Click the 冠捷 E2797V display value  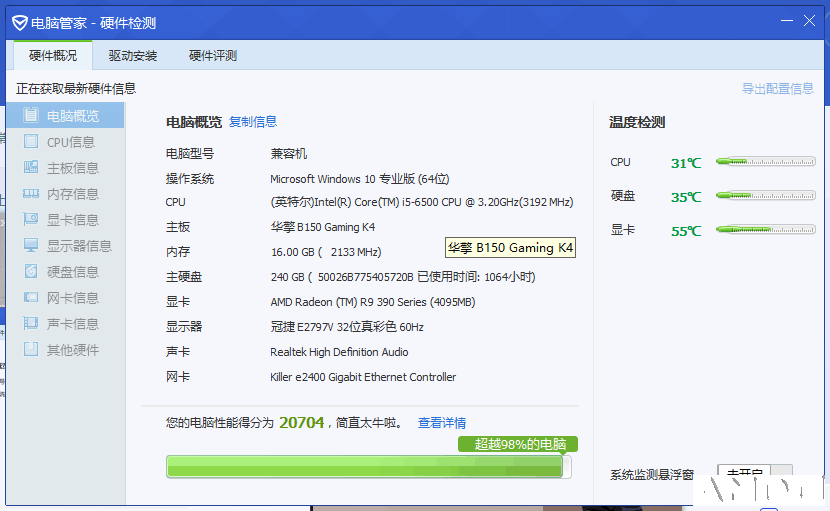(x=347, y=327)
